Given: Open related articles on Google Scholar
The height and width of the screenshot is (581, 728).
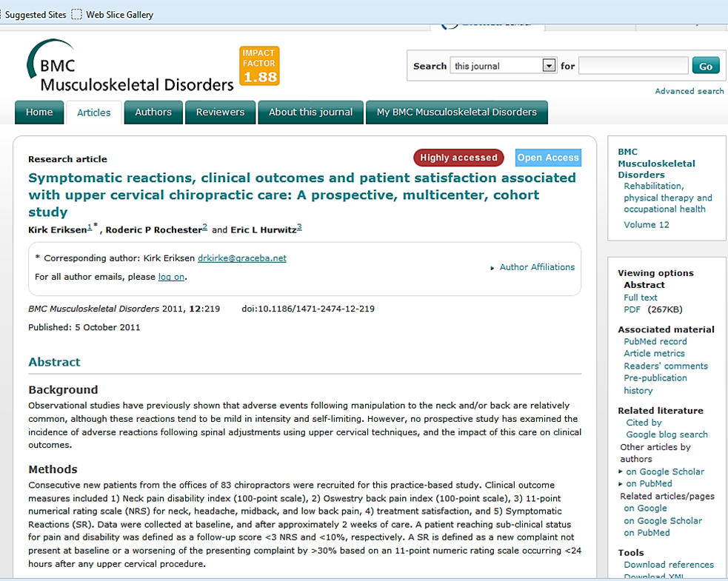Looking at the screenshot, I should pyautogui.click(x=663, y=520).
